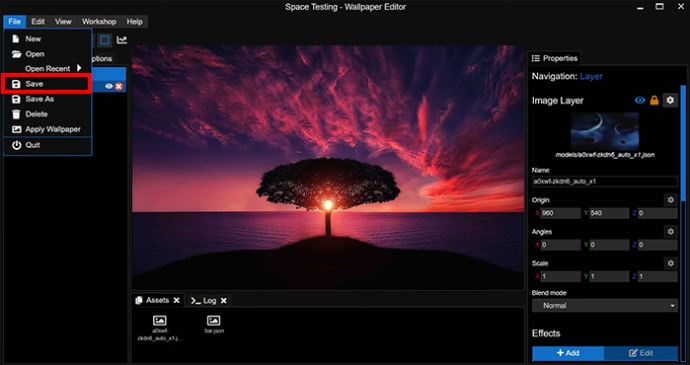Image resolution: width=690 pixels, height=365 pixels.
Task: Click the graph icon in the toolbar
Action: coord(122,40)
